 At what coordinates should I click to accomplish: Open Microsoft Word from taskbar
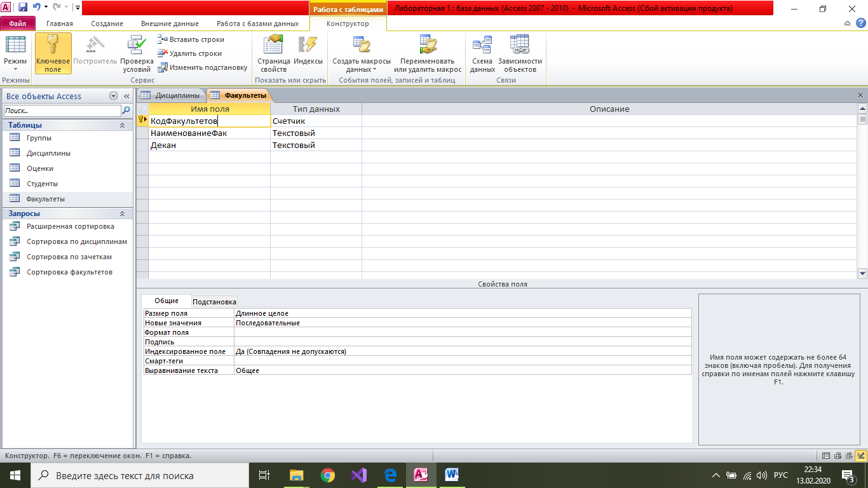(x=452, y=475)
